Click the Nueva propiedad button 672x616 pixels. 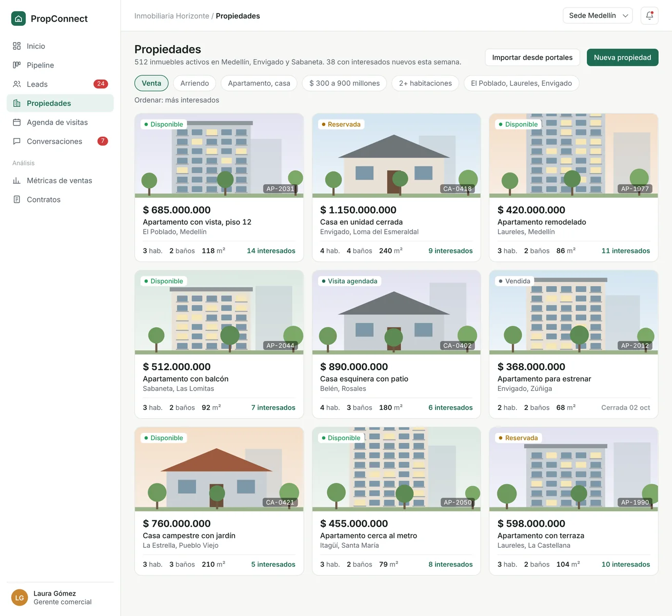click(623, 57)
